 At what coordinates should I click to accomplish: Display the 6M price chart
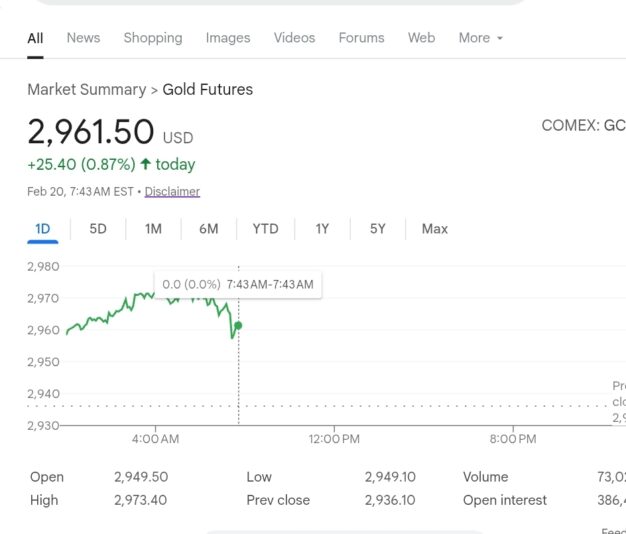[x=208, y=229]
